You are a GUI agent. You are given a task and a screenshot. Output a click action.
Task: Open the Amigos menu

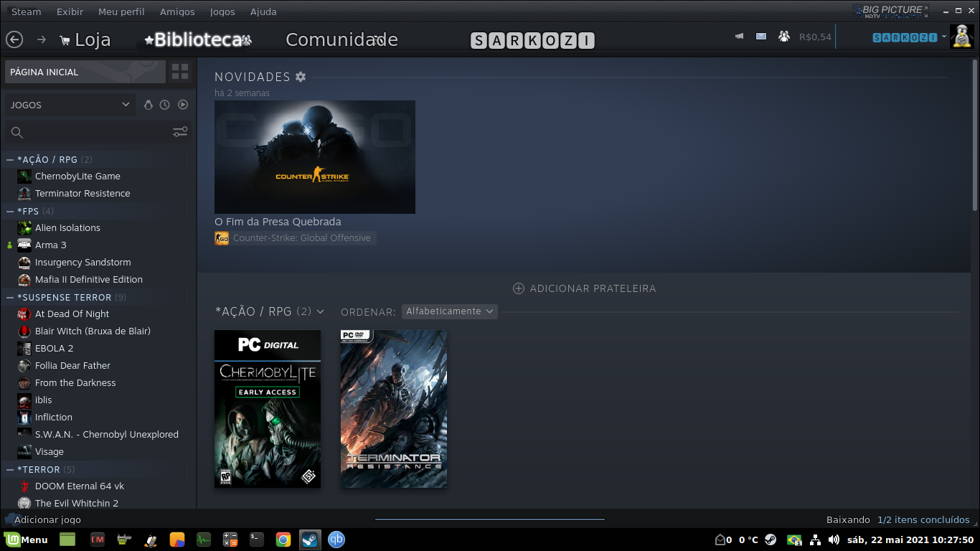[x=177, y=11]
